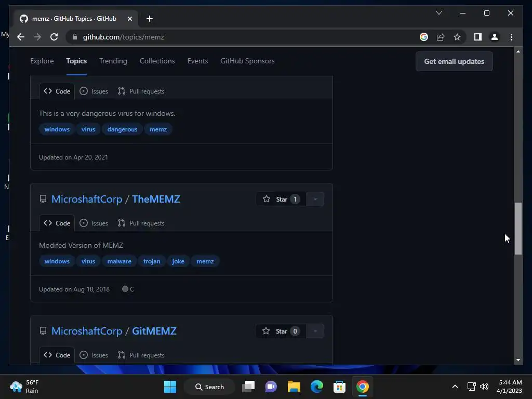This screenshot has width=532, height=399.
Task: Visit the GitHub Sponsors page
Action: (x=247, y=61)
